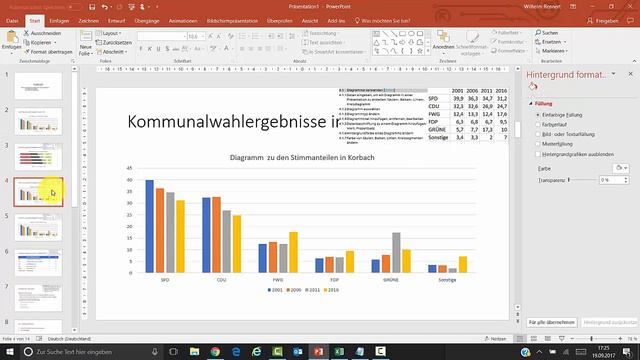Switch to the Entwurf tab
The height and width of the screenshot is (360, 640).
coord(117,21)
